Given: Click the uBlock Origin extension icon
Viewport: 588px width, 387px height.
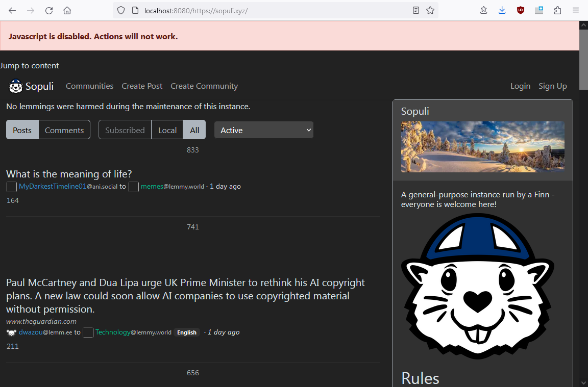Looking at the screenshot, I should tap(521, 11).
